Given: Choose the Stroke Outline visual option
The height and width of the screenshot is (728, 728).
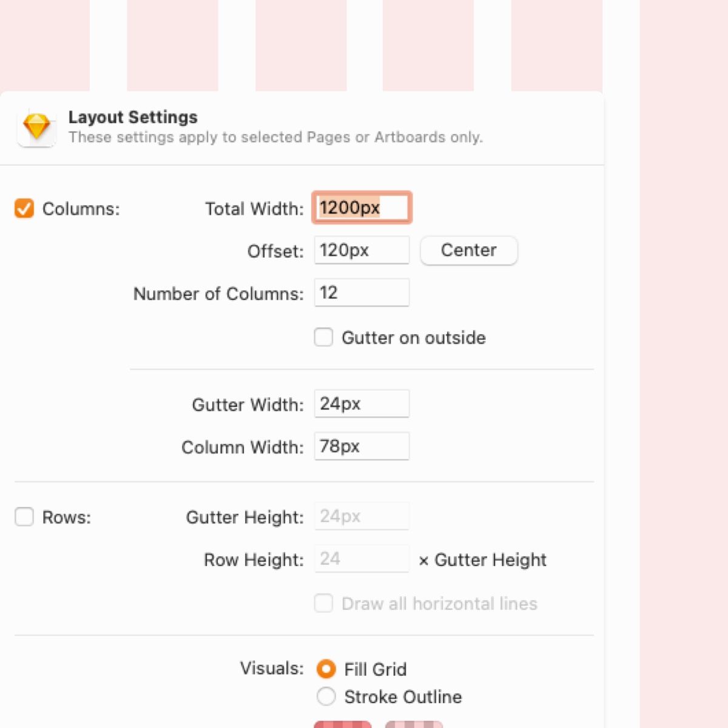Looking at the screenshot, I should (x=326, y=696).
